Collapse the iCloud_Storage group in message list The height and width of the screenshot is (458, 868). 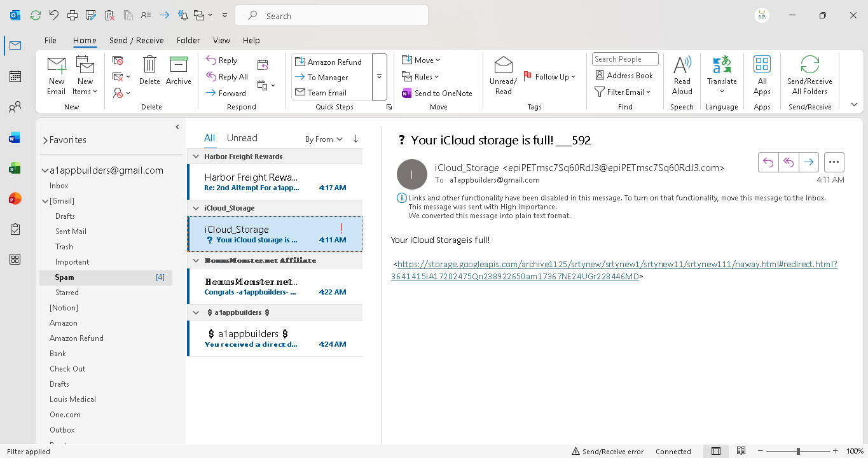coord(196,207)
